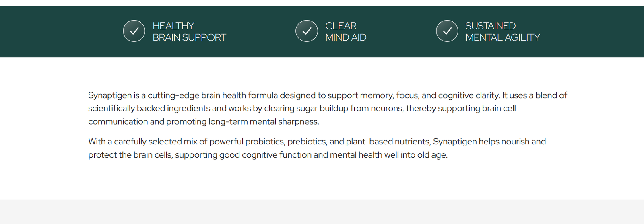This screenshot has height=224, width=644.
Task: Click the phrase "memory, focus, and cognitive clarity"
Action: tap(429, 95)
